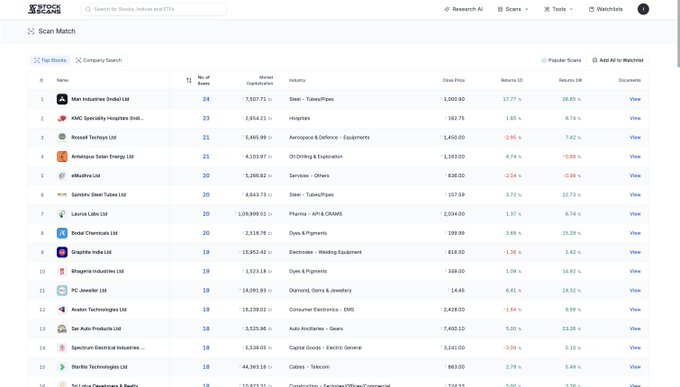Viewport: 680px width, 387px height.
Task: Open the StockScans logo home link
Action: tap(44, 9)
